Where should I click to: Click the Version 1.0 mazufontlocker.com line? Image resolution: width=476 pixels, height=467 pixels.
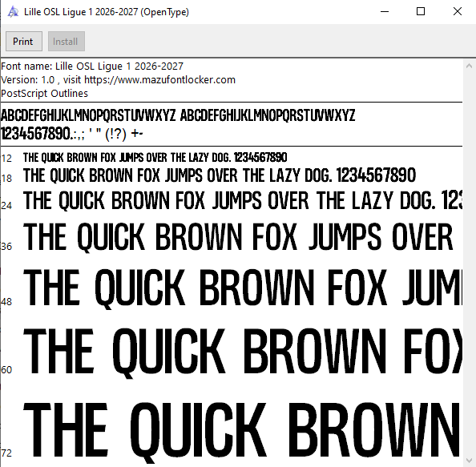[x=118, y=80]
